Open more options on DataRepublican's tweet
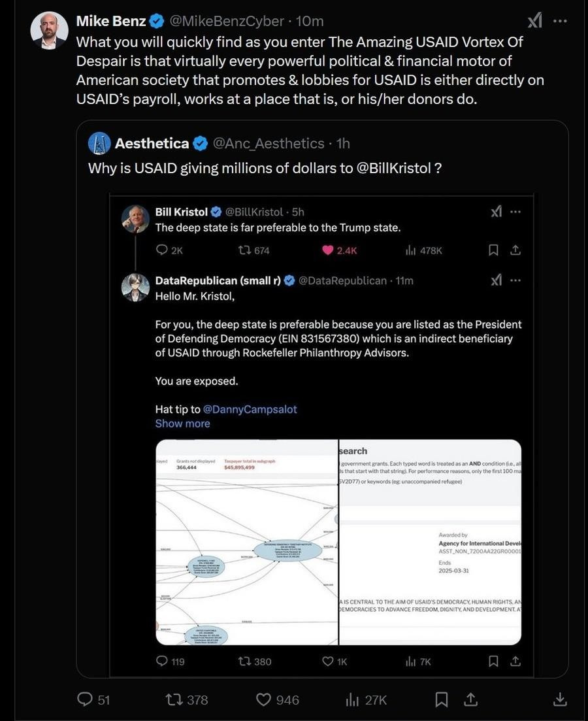 point(515,280)
